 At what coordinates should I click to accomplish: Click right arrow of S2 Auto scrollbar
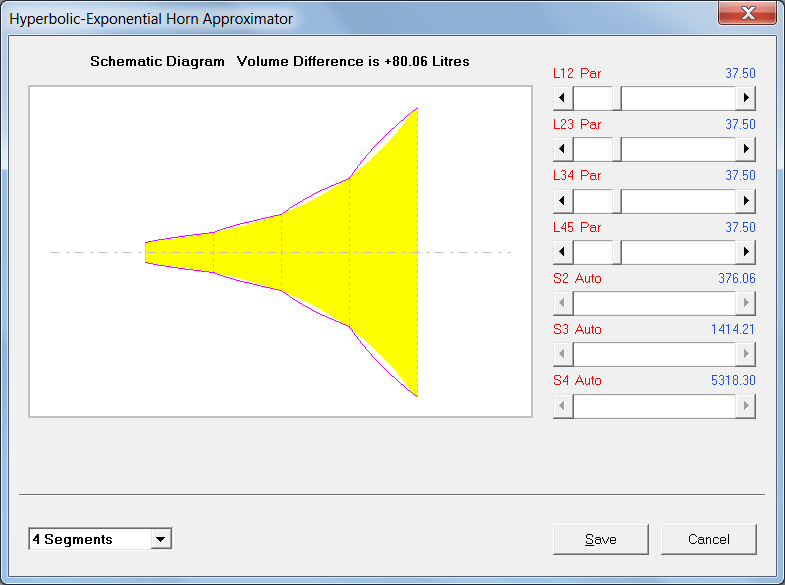point(745,303)
